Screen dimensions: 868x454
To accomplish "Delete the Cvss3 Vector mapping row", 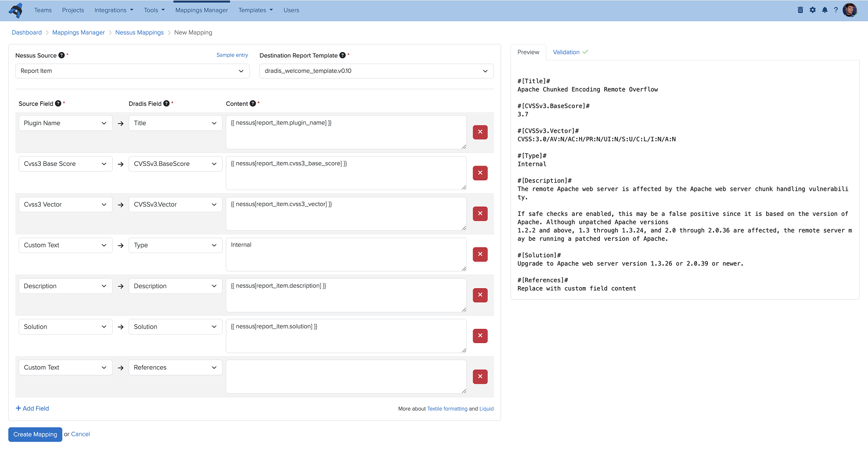I will [x=480, y=214].
